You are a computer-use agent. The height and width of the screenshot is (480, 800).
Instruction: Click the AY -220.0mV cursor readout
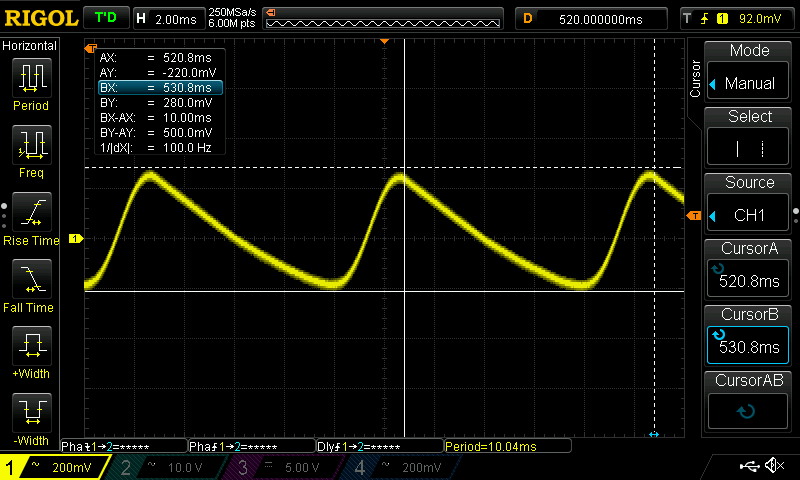pos(158,72)
